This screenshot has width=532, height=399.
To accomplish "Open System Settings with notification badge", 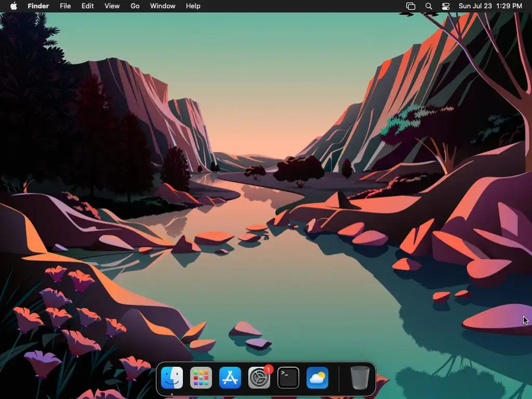I will pyautogui.click(x=260, y=378).
